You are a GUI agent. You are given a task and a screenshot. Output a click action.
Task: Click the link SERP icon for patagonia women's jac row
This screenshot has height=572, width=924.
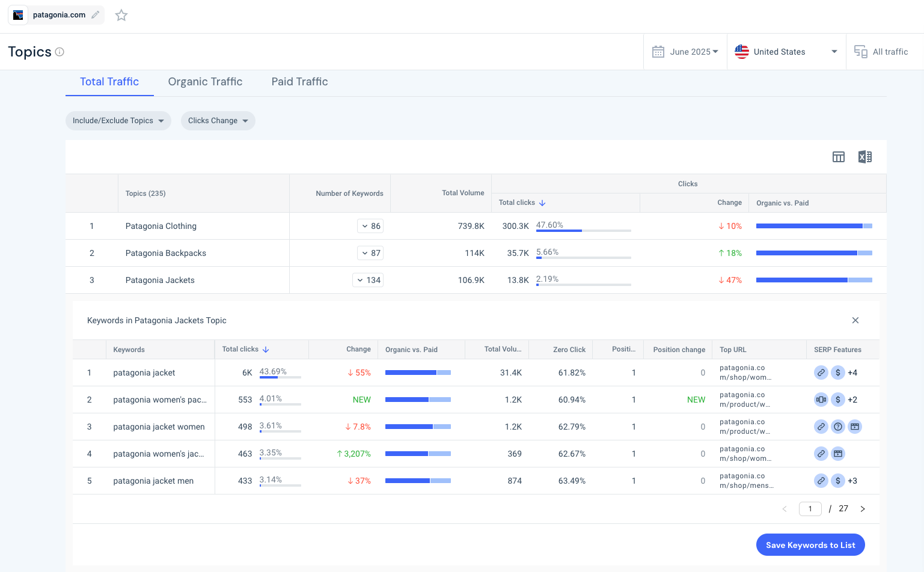coord(821,454)
